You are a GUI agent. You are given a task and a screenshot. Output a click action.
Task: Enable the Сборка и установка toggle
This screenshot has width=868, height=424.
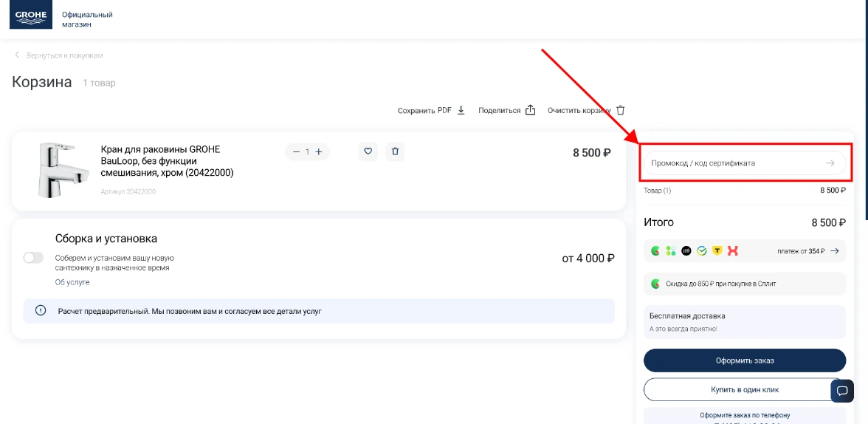pos(34,258)
